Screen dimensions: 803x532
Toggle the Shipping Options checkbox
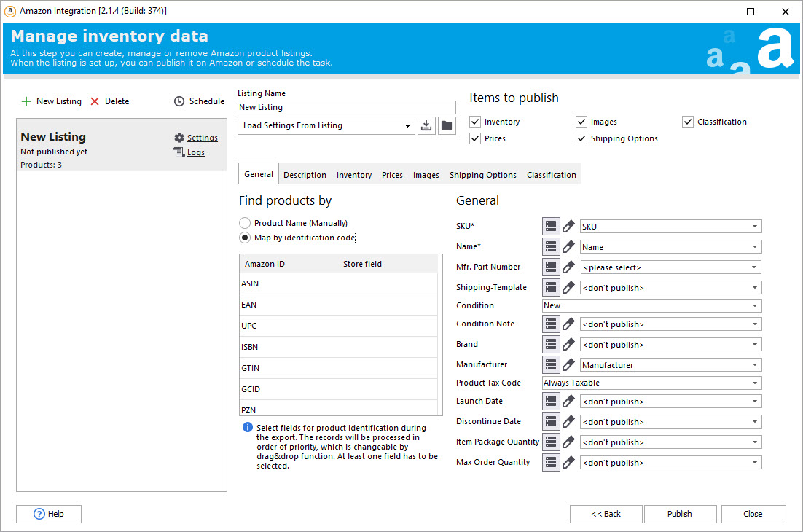pyautogui.click(x=581, y=138)
